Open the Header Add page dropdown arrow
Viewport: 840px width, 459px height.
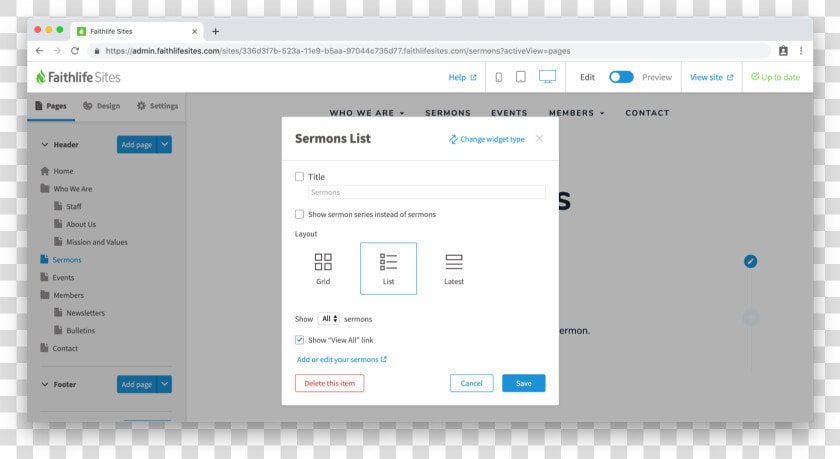click(x=164, y=145)
